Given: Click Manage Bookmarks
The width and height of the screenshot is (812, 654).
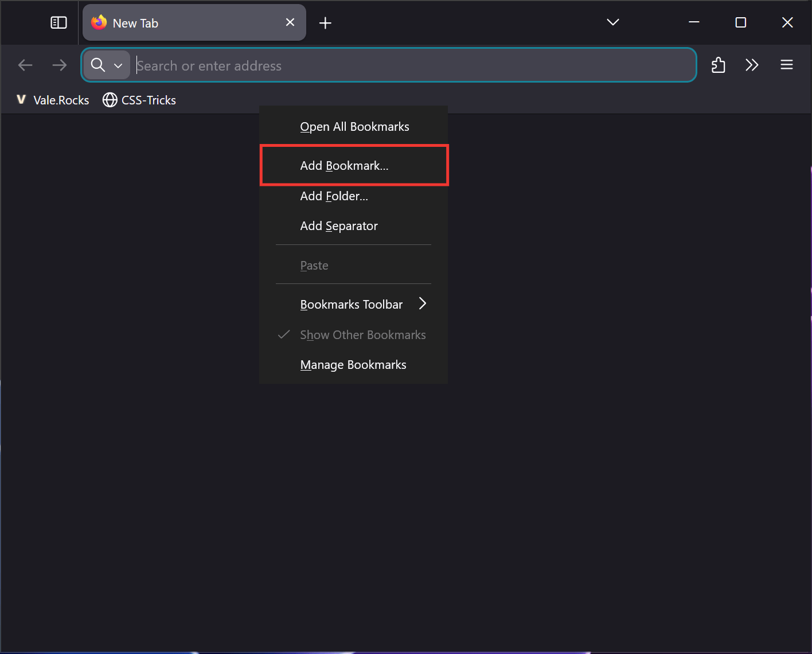Looking at the screenshot, I should [353, 364].
